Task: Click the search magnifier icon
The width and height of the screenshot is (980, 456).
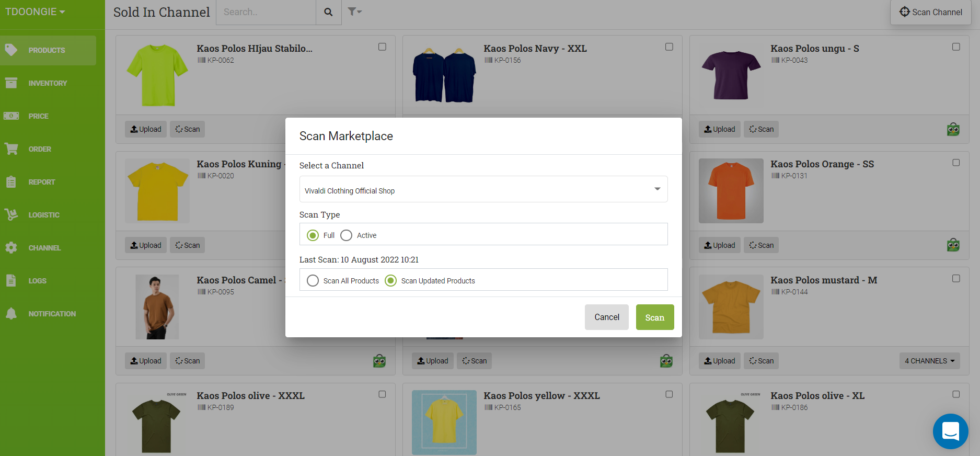Action: point(328,12)
